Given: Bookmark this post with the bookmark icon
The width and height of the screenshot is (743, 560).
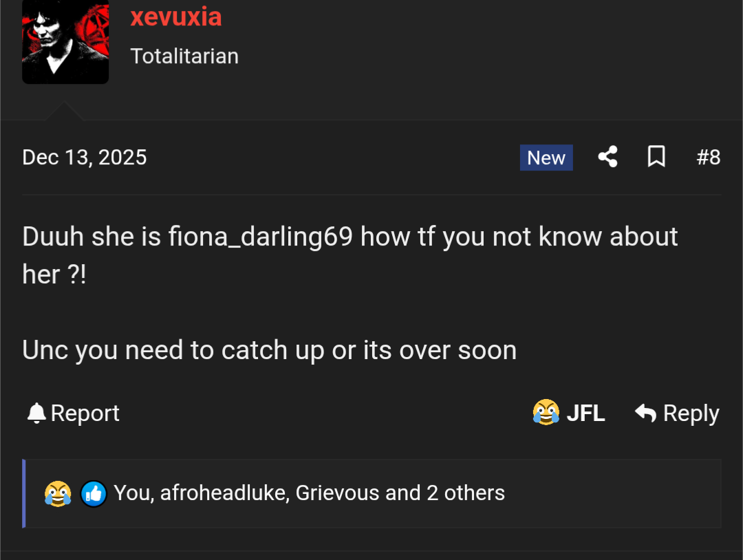Looking at the screenshot, I should pos(656,158).
